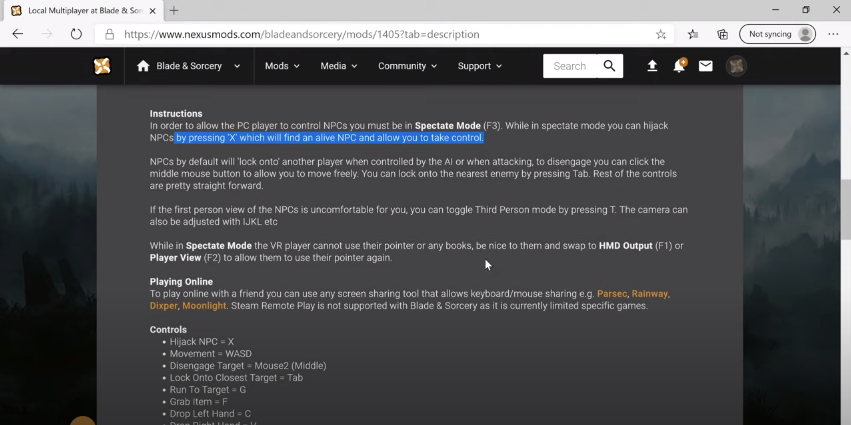This screenshot has width=851, height=425.
Task: Click the browser forward arrow
Action: pos(47,34)
